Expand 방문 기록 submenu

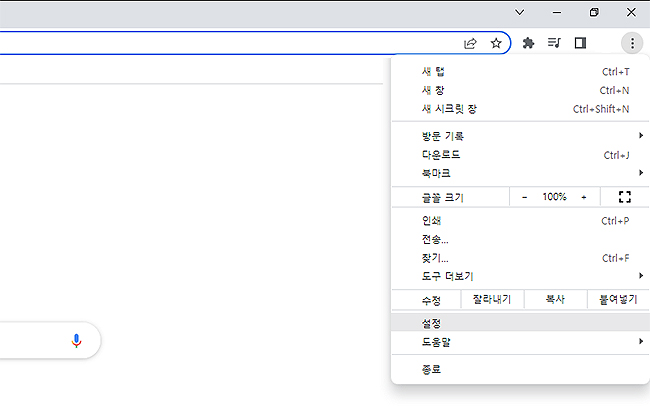coord(520,136)
